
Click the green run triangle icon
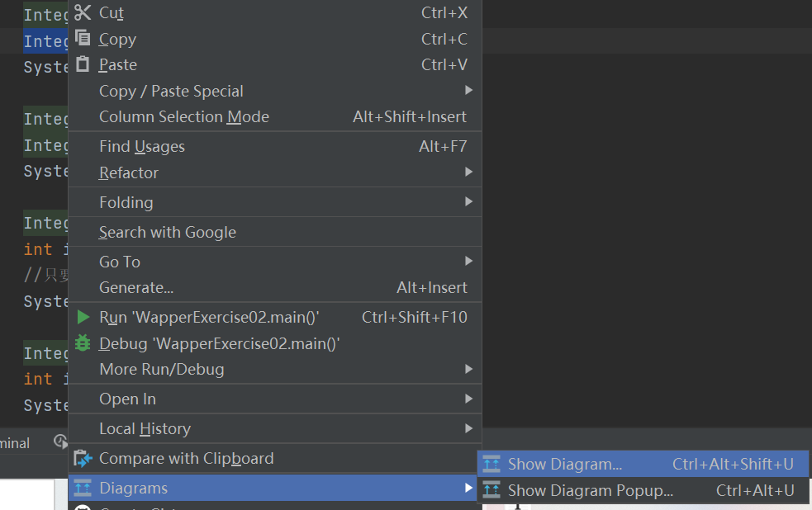tap(83, 317)
